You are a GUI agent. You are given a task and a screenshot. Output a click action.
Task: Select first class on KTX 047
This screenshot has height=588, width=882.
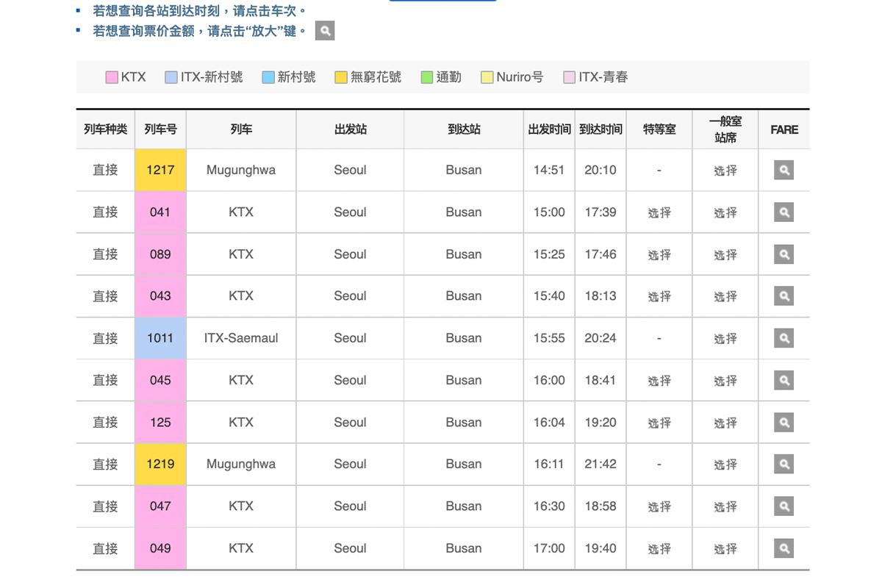[659, 506]
